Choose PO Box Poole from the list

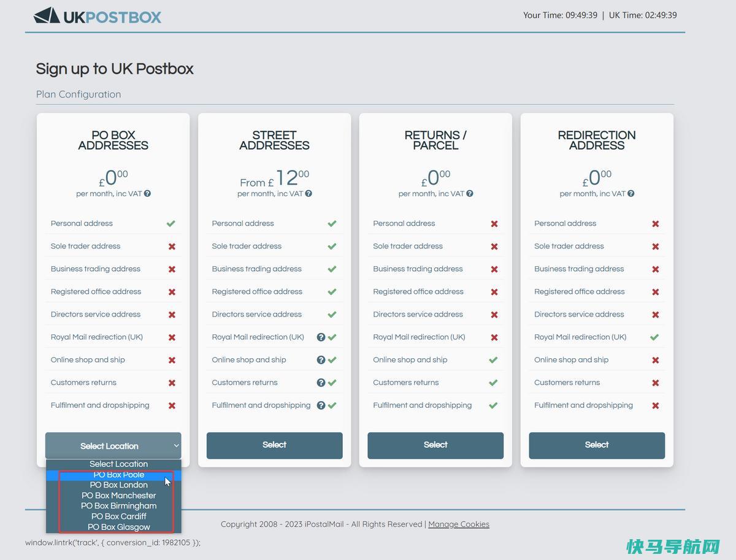tap(113, 475)
